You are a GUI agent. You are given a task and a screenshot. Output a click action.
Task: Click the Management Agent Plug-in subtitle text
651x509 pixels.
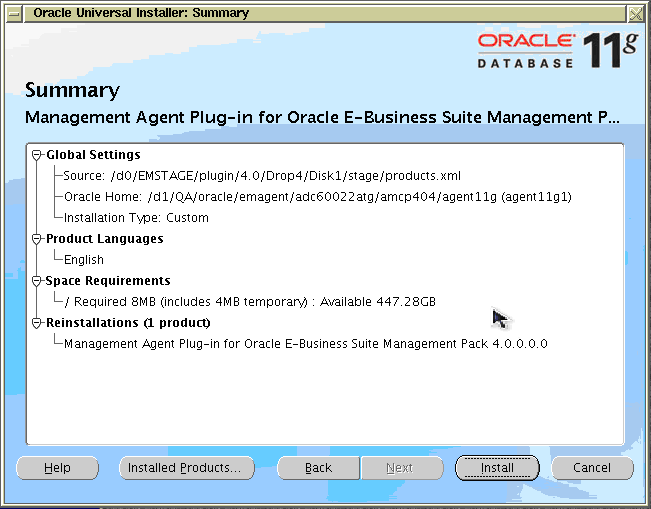[322, 117]
